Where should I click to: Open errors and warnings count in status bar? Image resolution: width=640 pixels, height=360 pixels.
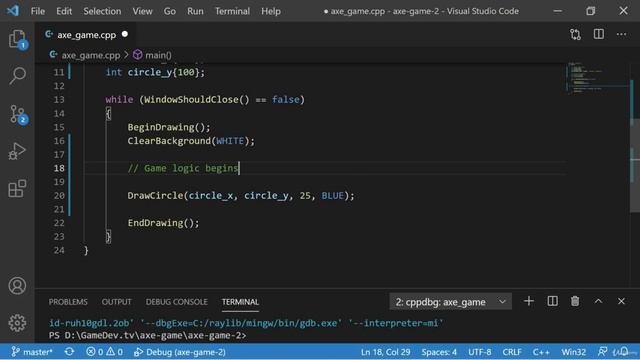click(x=104, y=352)
